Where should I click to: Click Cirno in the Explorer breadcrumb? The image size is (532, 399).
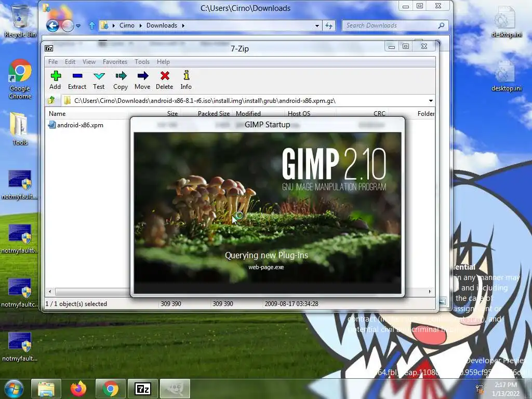coord(127,25)
